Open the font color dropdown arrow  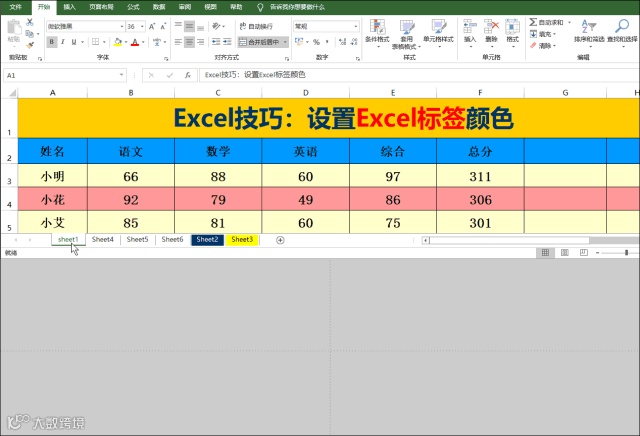click(143, 42)
